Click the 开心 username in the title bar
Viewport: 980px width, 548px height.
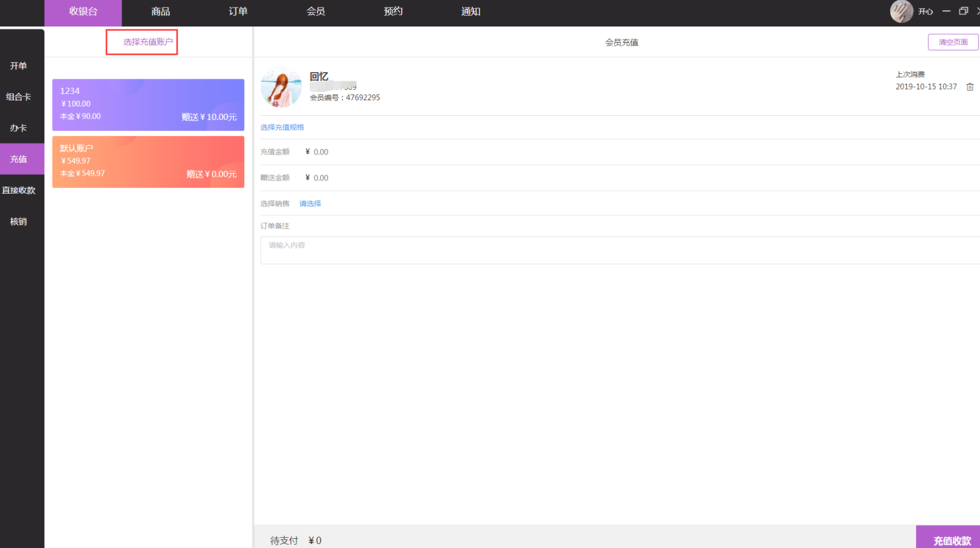click(926, 12)
